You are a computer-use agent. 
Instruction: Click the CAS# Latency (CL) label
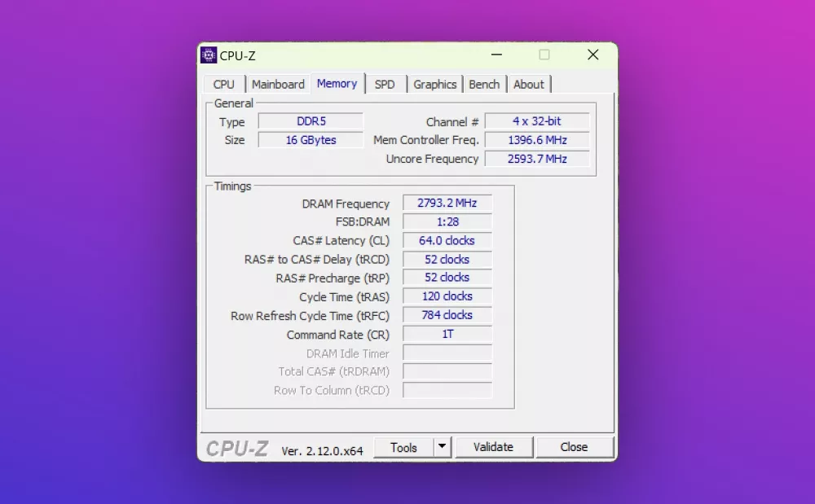(x=341, y=241)
